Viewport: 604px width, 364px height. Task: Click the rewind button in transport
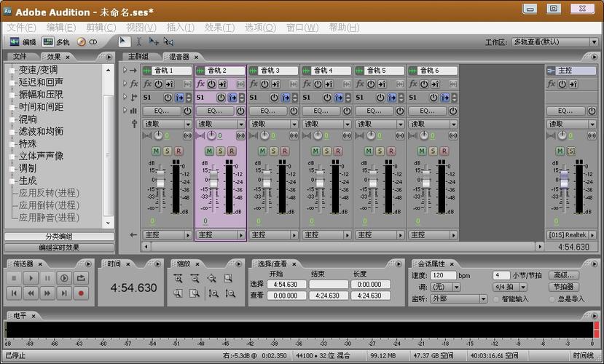(x=31, y=293)
